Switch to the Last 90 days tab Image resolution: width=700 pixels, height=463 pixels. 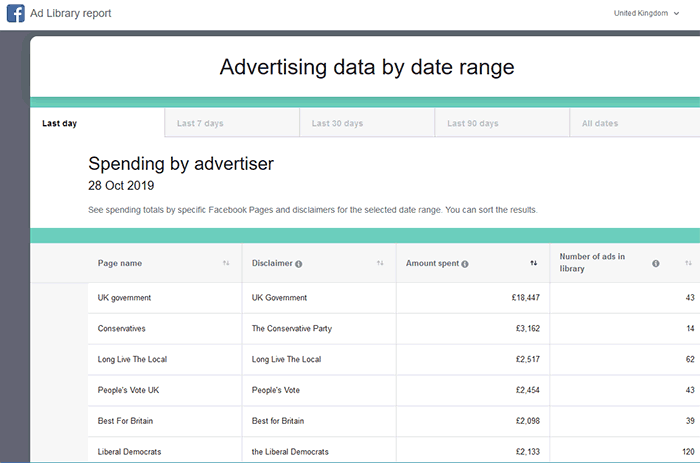pyautogui.click(x=502, y=123)
